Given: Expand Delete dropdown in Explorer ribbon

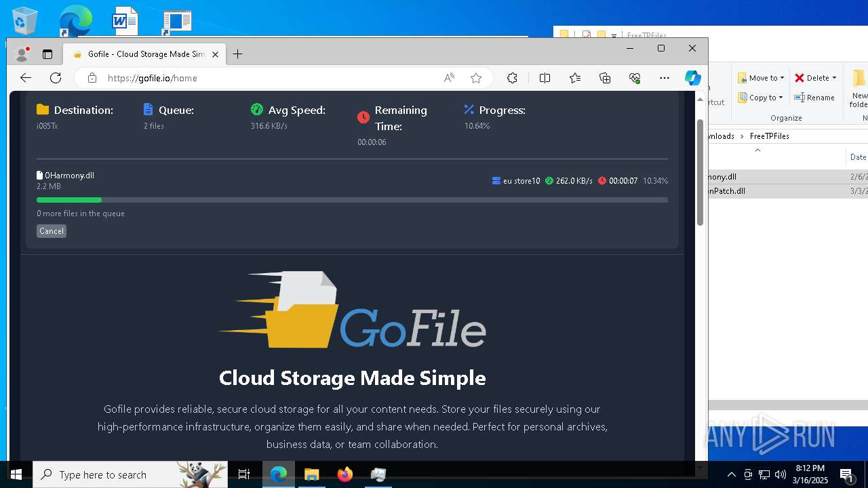Looking at the screenshot, I should (x=834, y=78).
